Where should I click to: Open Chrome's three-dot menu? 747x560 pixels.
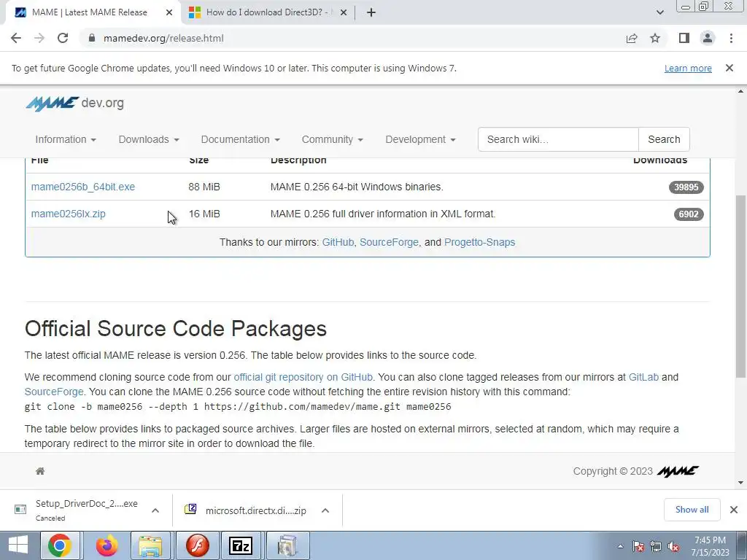731,38
